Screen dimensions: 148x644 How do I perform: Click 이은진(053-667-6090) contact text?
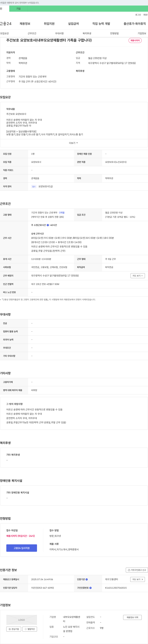pos(42,588)
